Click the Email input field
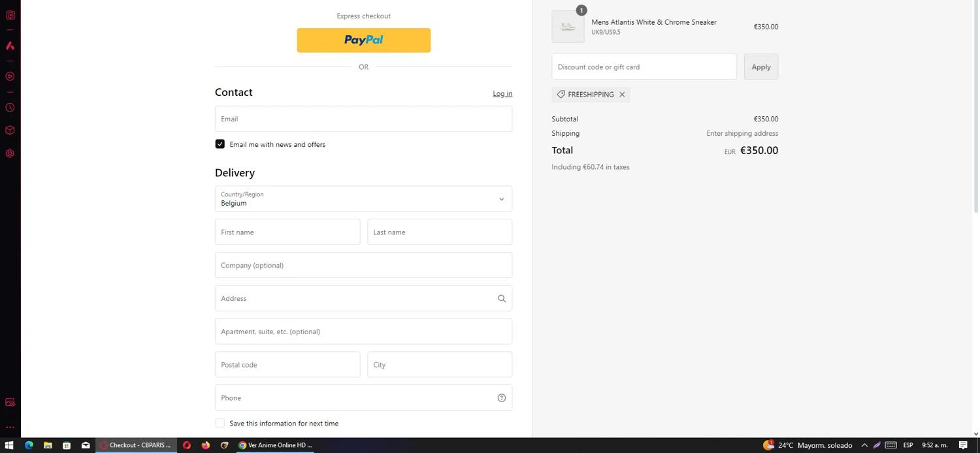This screenshot has width=980, height=453. [x=363, y=119]
